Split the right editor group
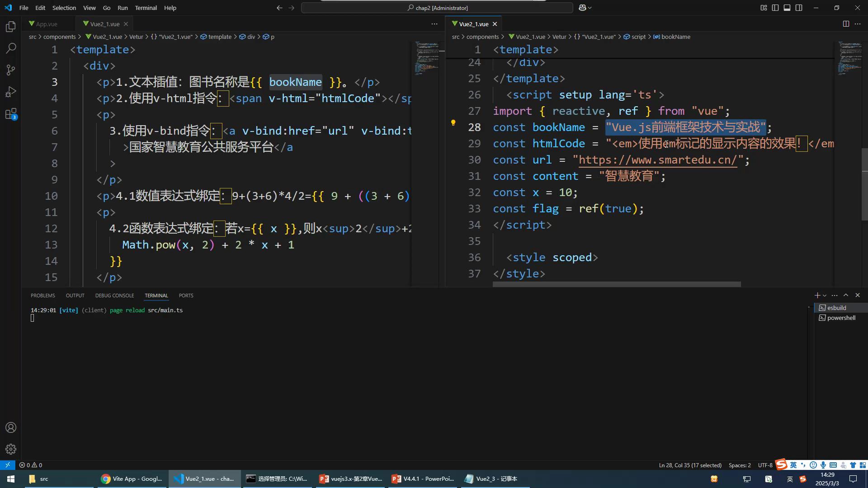 tap(846, 24)
